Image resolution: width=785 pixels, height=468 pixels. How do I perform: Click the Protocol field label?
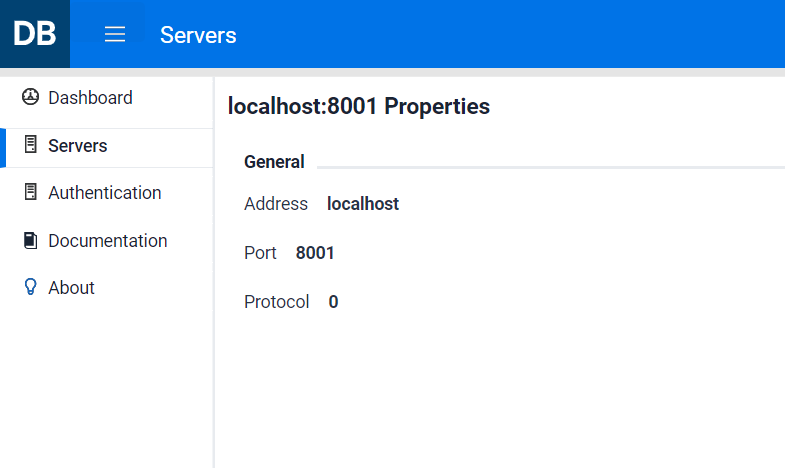pyautogui.click(x=277, y=302)
